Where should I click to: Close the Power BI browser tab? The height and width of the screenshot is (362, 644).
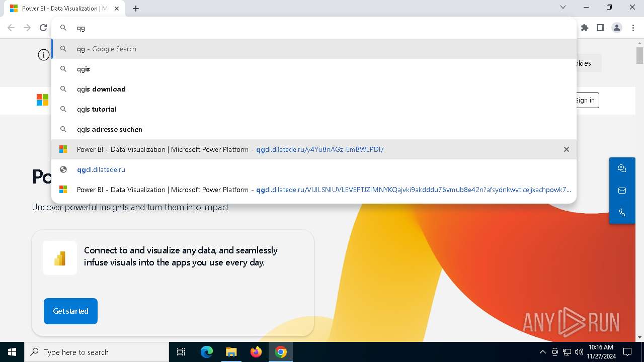pyautogui.click(x=117, y=9)
